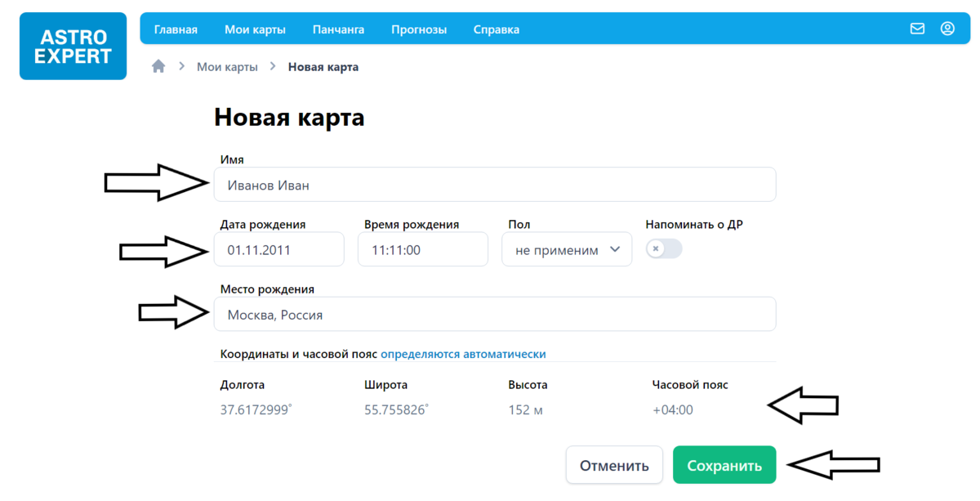Click the Время рождения field
Image resolution: width=980 pixels, height=501 pixels.
pyautogui.click(x=423, y=249)
